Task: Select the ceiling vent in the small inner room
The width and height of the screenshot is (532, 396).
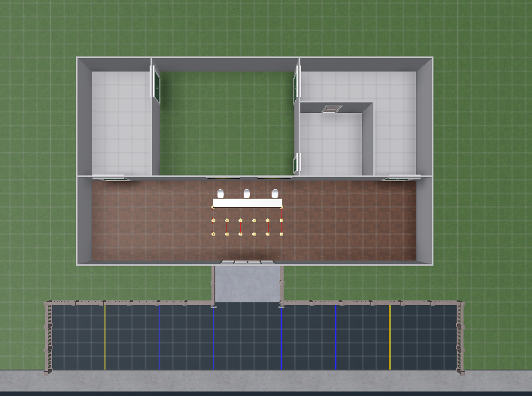Action: click(x=332, y=109)
